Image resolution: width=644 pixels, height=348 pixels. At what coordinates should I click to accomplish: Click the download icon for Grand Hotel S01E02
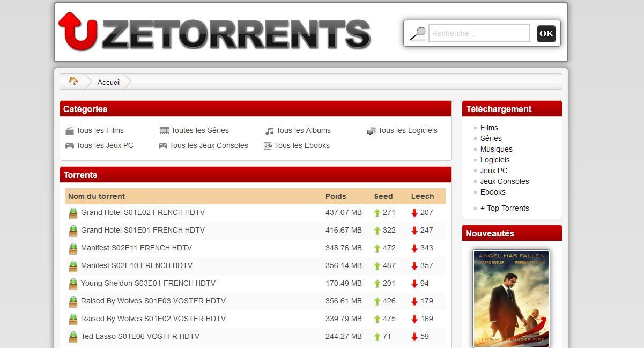73,212
